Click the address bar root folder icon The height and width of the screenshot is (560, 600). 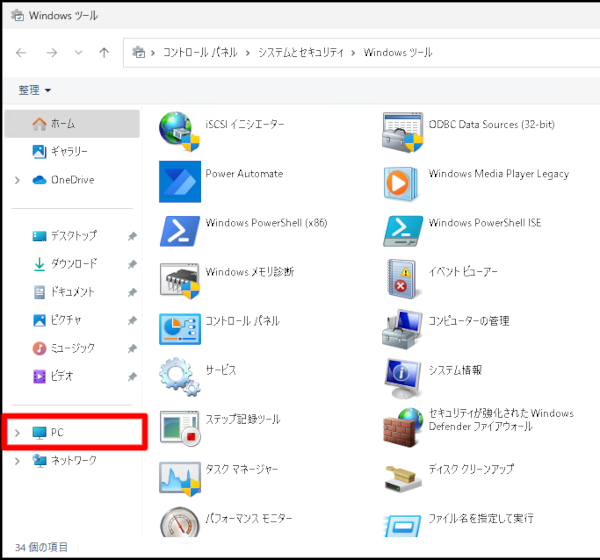[139, 52]
